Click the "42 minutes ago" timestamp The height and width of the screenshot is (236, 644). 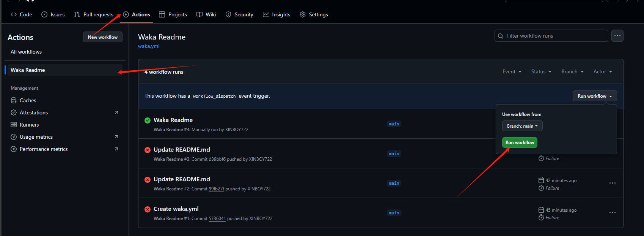point(561,181)
